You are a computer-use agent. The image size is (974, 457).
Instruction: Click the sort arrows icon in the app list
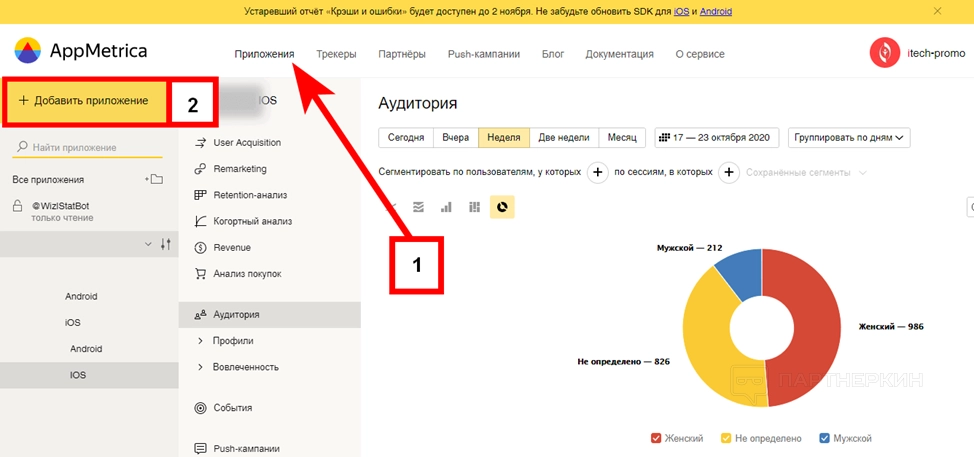pos(165,244)
